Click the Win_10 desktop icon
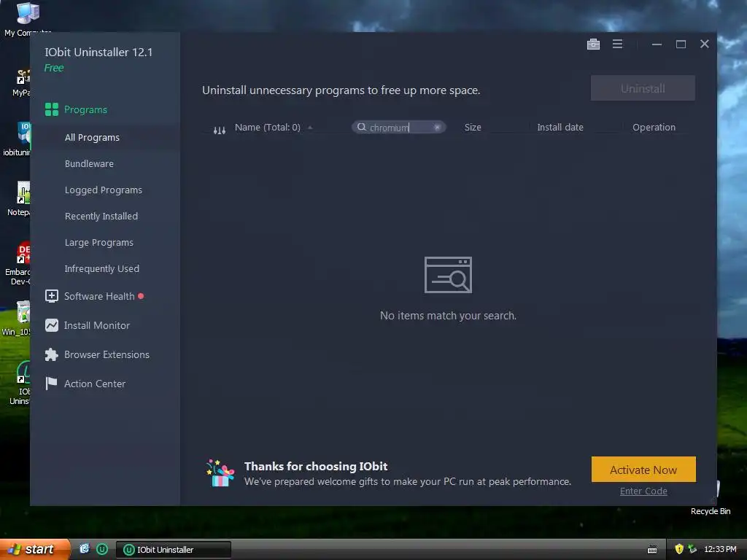 click(18, 318)
